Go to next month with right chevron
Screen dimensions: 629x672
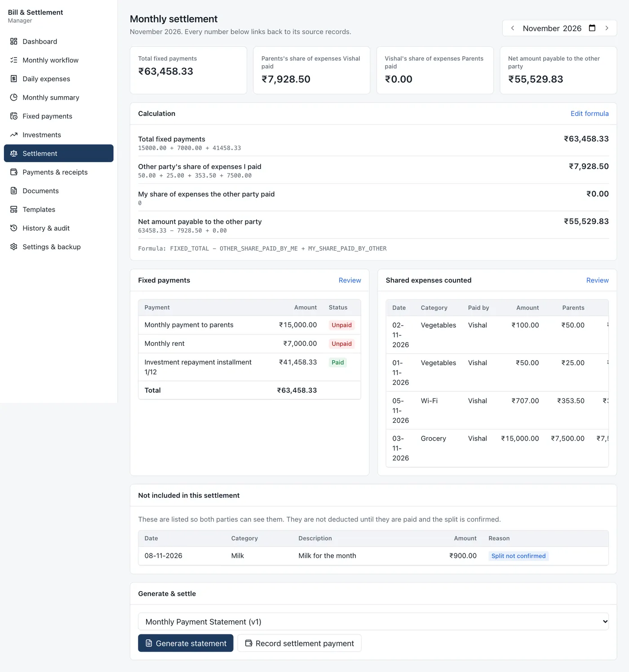point(607,28)
